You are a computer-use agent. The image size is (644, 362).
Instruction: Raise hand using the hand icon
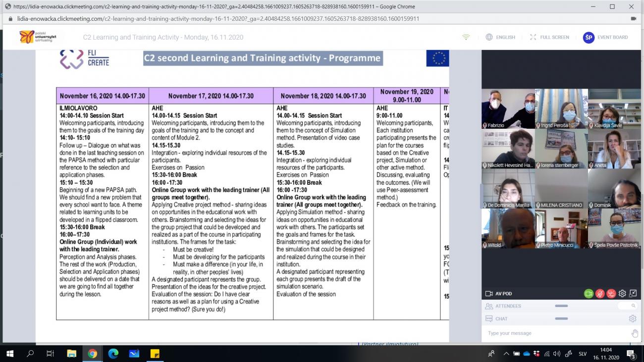[x=635, y=333]
